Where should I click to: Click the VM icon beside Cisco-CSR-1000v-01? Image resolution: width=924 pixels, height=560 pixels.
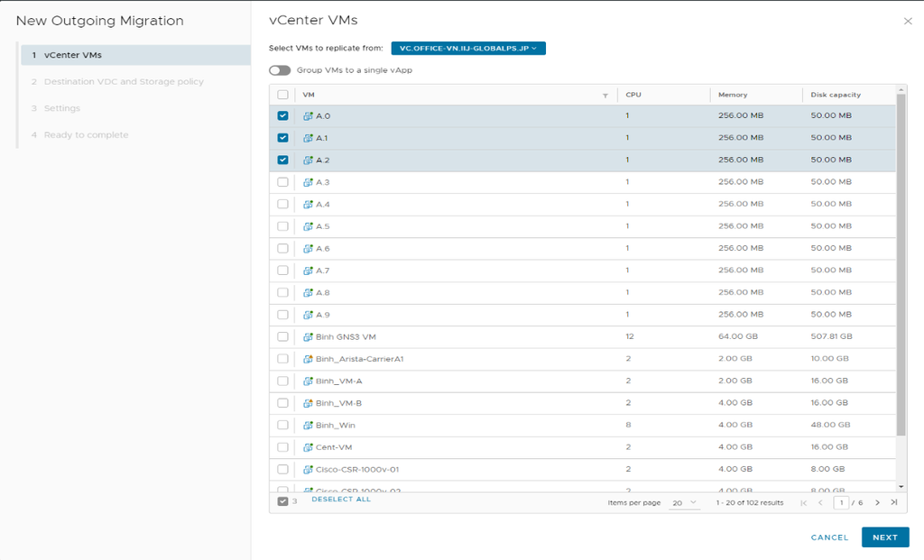click(308, 470)
